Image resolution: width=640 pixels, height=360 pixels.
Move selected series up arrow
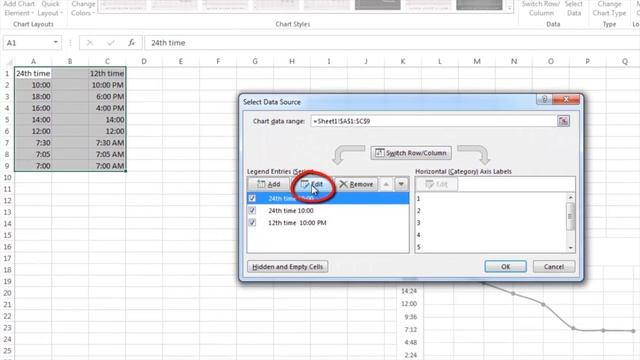tap(386, 184)
